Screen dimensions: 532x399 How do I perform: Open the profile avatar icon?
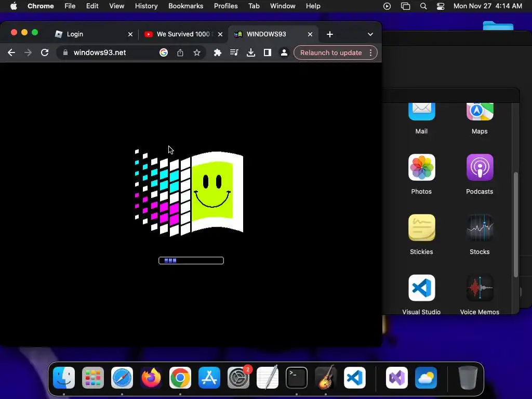click(284, 52)
